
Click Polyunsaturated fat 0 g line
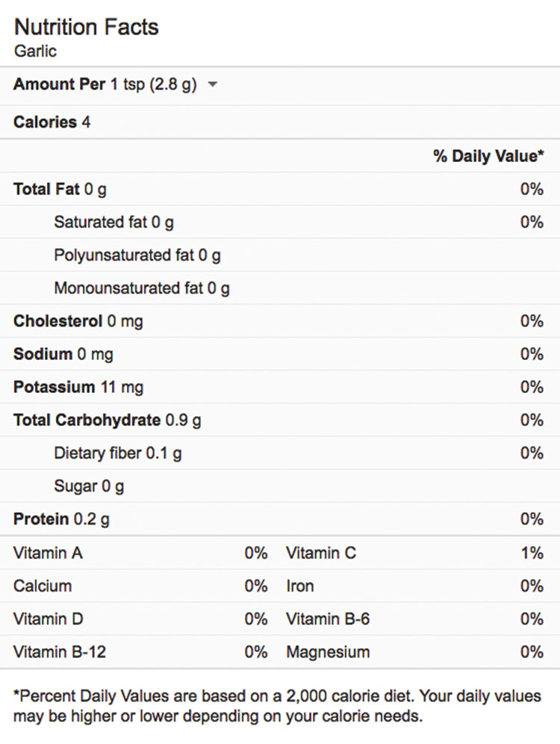(x=137, y=255)
